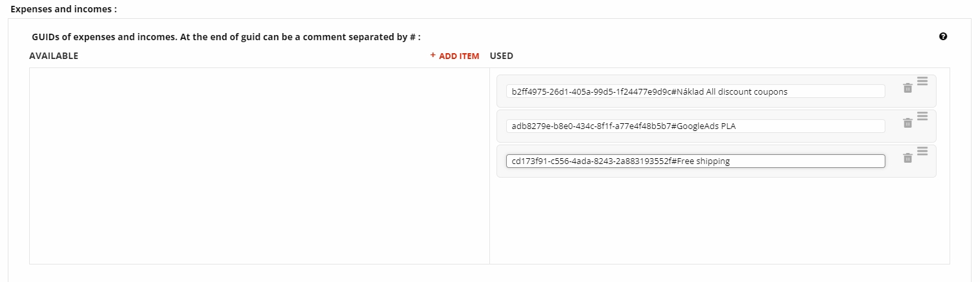980x282 pixels.
Task: Select the Expenses and incomes section title
Action: coord(64,10)
